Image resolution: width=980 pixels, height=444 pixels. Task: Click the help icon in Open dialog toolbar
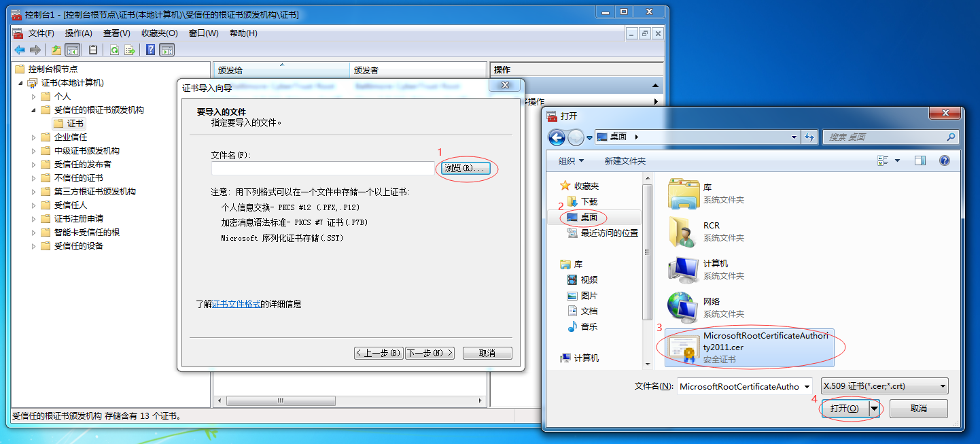click(x=944, y=160)
